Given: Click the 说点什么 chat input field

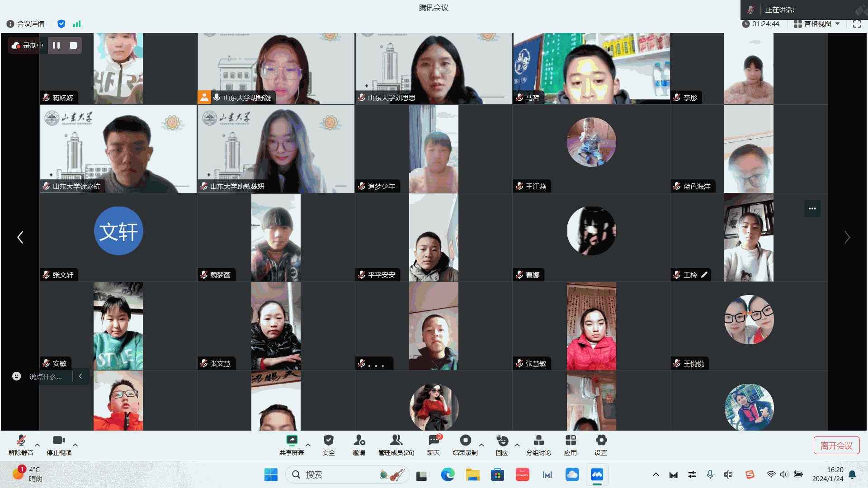Looking at the screenshot, I should [x=46, y=376].
